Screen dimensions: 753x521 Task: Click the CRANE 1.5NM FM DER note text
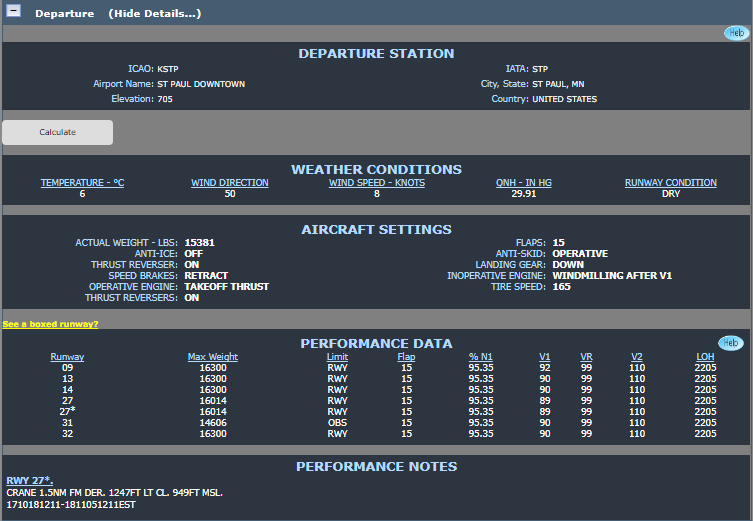pos(114,493)
